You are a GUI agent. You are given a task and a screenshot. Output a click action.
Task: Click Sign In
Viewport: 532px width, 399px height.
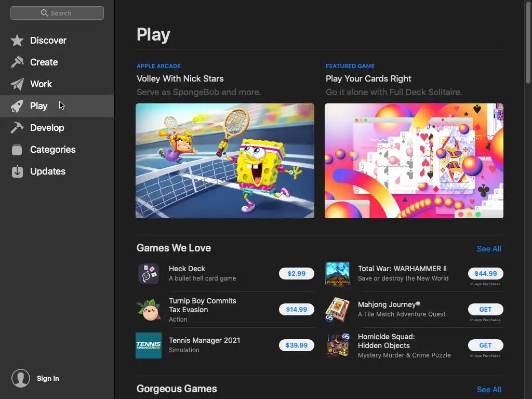(x=48, y=378)
